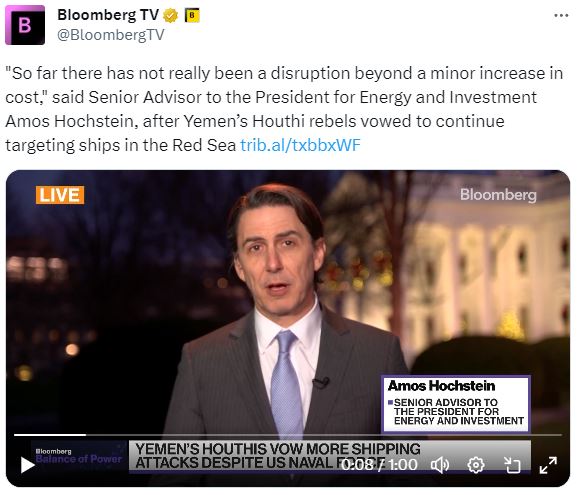Seek along the video progress bar
Image resolution: width=580 pixels, height=495 pixels.
288,435
